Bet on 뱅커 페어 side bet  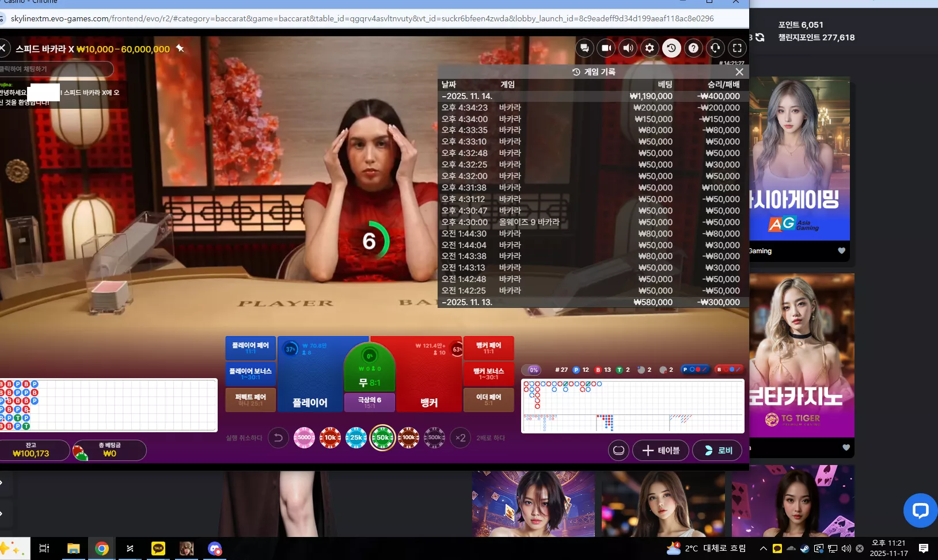point(489,348)
